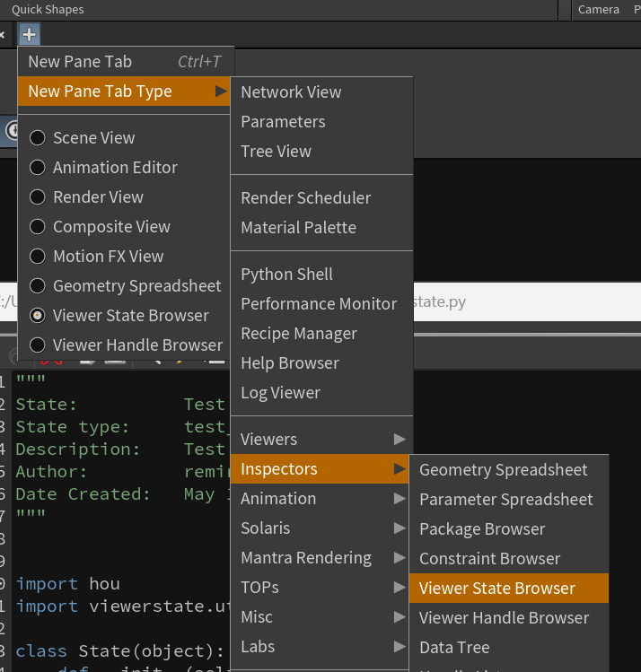Viewport: 641px width, 672px height.
Task: Click 'class State(object):' code line
Action: click(120, 651)
